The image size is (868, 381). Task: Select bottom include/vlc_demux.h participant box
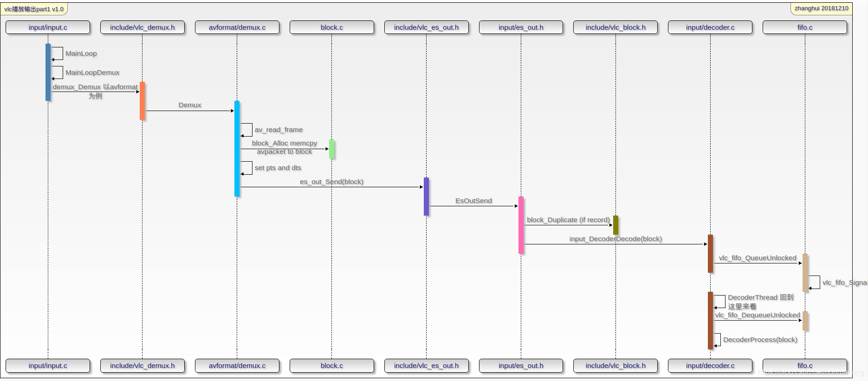(x=143, y=366)
